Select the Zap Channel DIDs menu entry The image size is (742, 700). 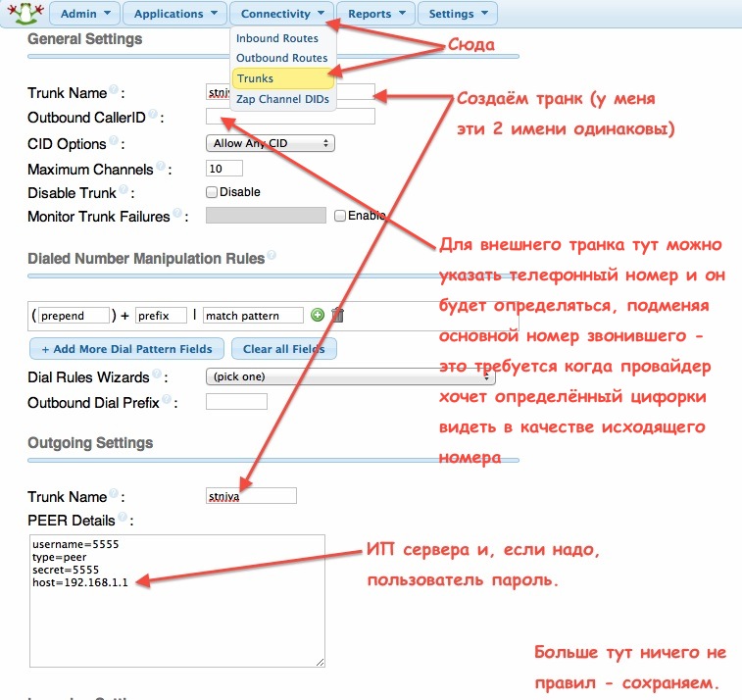(x=283, y=99)
